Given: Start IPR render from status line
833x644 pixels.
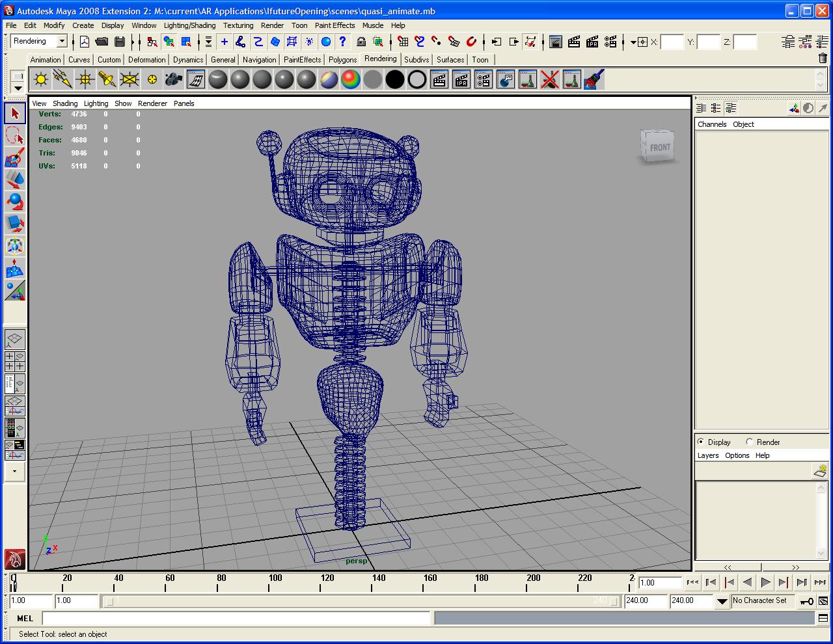Looking at the screenshot, I should point(592,42).
